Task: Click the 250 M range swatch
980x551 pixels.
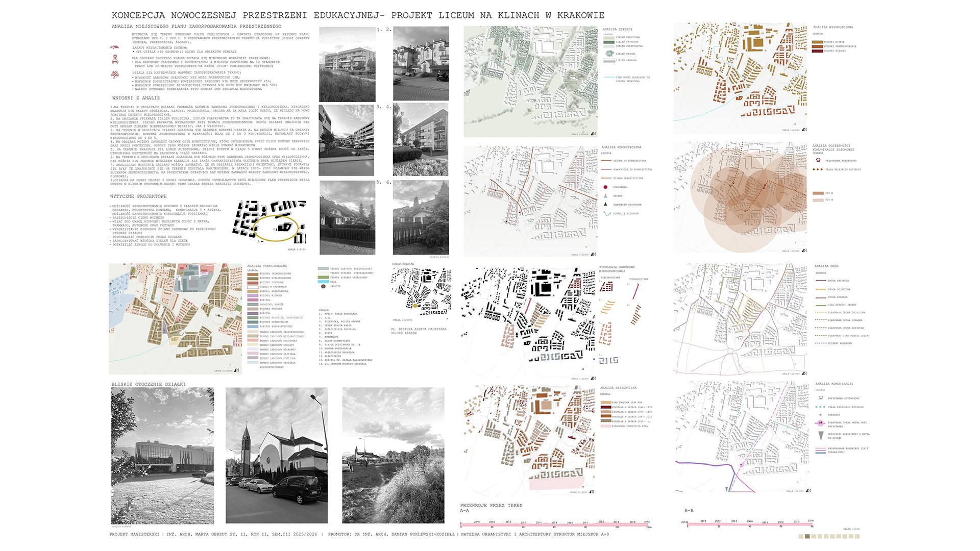Action: point(818,193)
